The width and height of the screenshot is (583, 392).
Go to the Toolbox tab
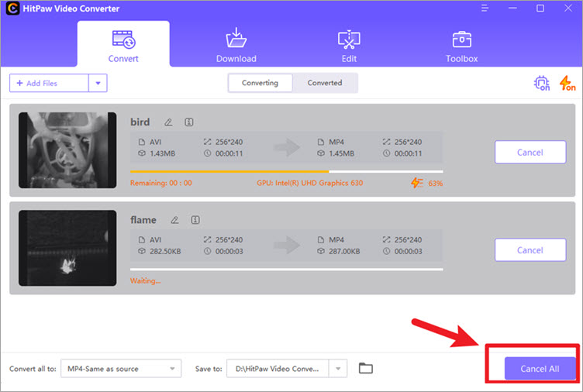pyautogui.click(x=461, y=46)
